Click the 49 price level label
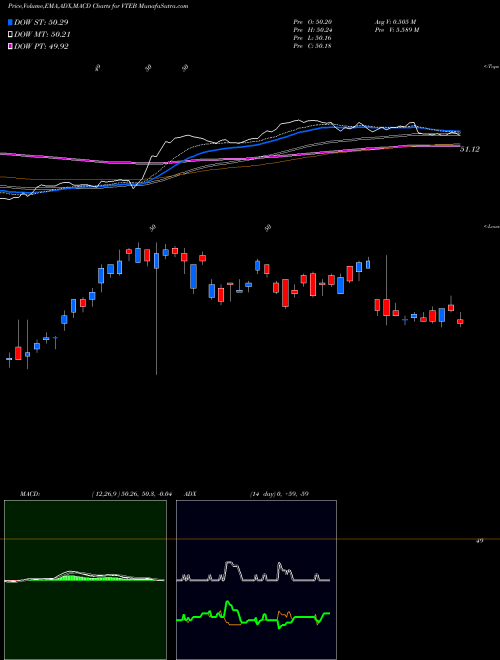The image size is (500, 660). pyautogui.click(x=479, y=541)
